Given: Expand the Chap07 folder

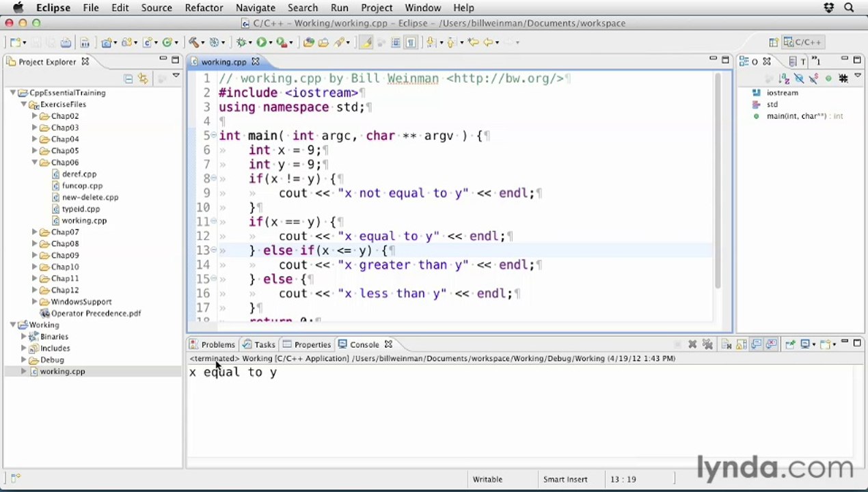Looking at the screenshot, I should point(35,232).
